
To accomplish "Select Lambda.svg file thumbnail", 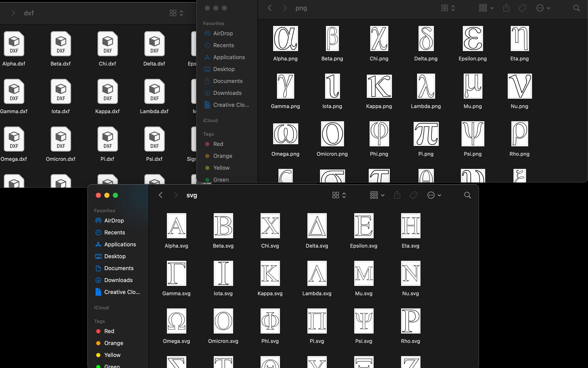I will (317, 273).
